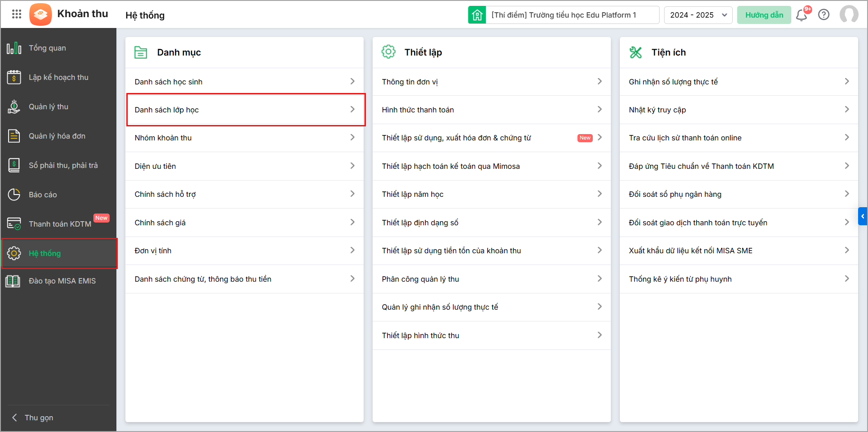Expand Nhóm khoản thu chevron

point(352,137)
